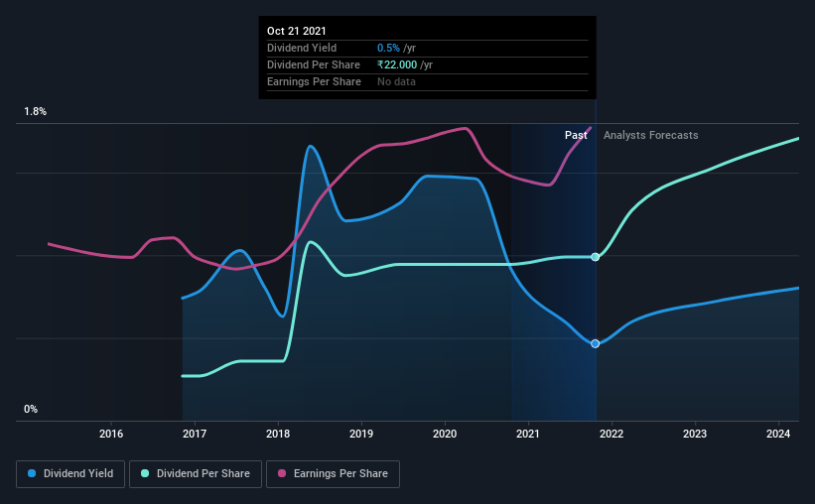Click the 2017 x-axis label

pos(195,434)
